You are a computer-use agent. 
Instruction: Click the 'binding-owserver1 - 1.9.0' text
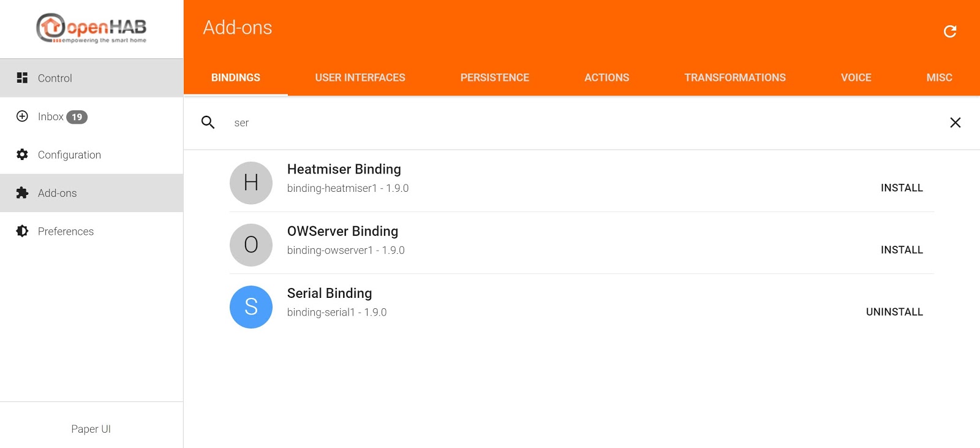click(x=346, y=250)
